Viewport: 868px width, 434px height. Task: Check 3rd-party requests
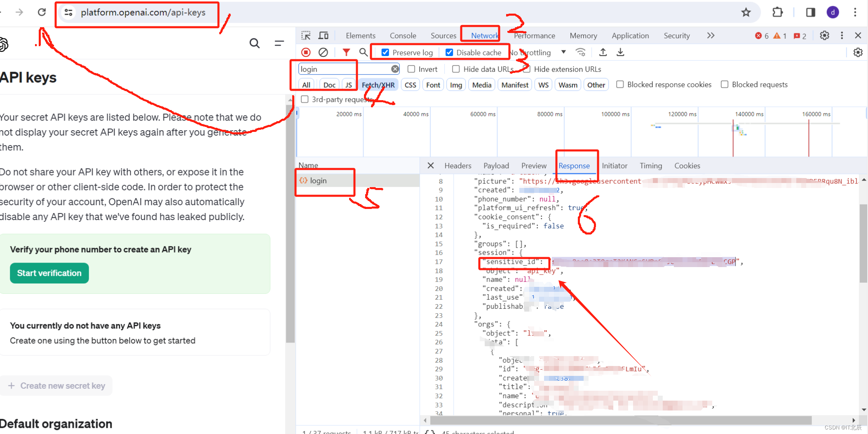coord(305,99)
